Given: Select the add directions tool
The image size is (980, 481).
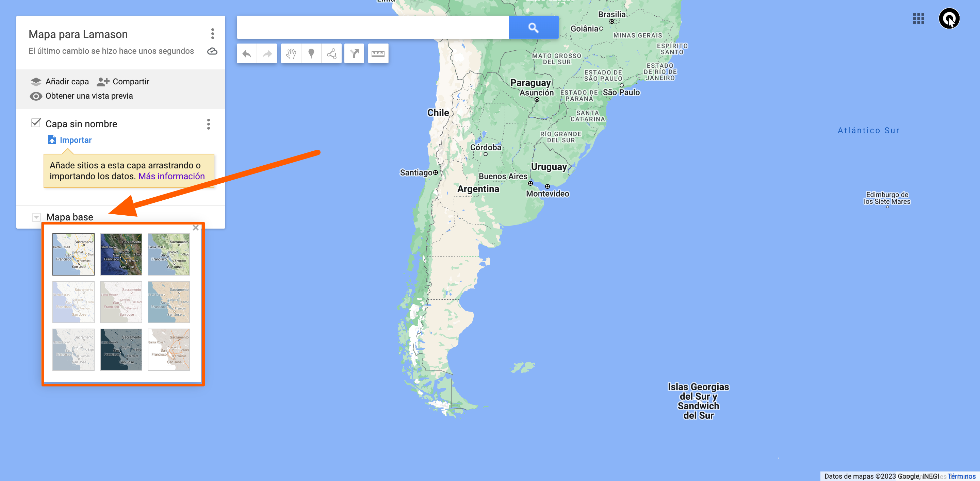Looking at the screenshot, I should click(354, 54).
